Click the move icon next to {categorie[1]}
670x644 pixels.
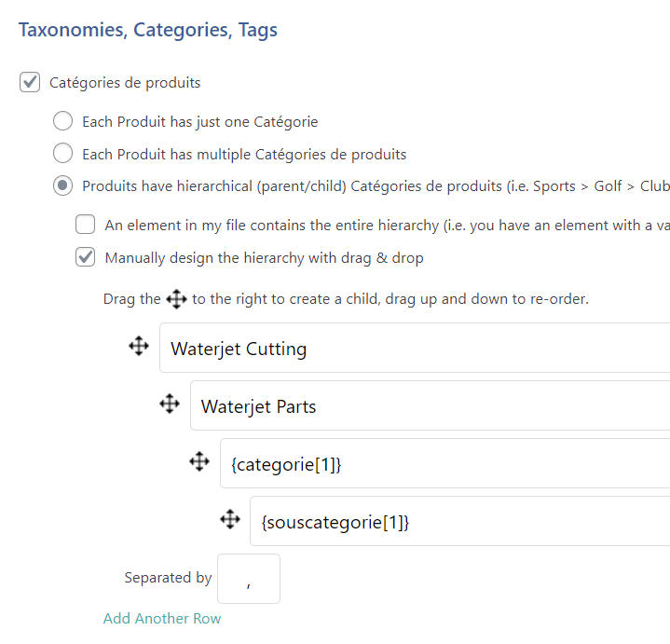coord(199,462)
